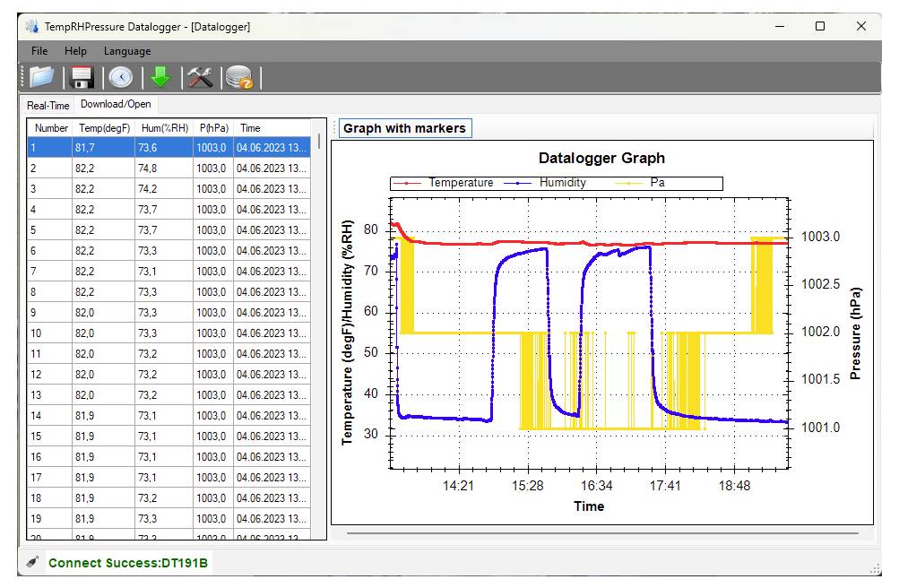The image size is (899, 588).
Task: Click the horizontal scrollbar below the graph
Action: [x=602, y=533]
